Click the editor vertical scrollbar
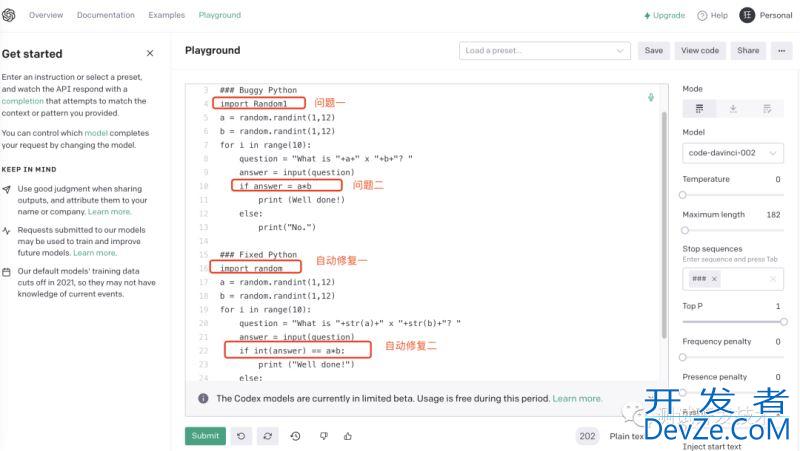Image resolution: width=800 pixels, height=451 pixels. coord(664,224)
